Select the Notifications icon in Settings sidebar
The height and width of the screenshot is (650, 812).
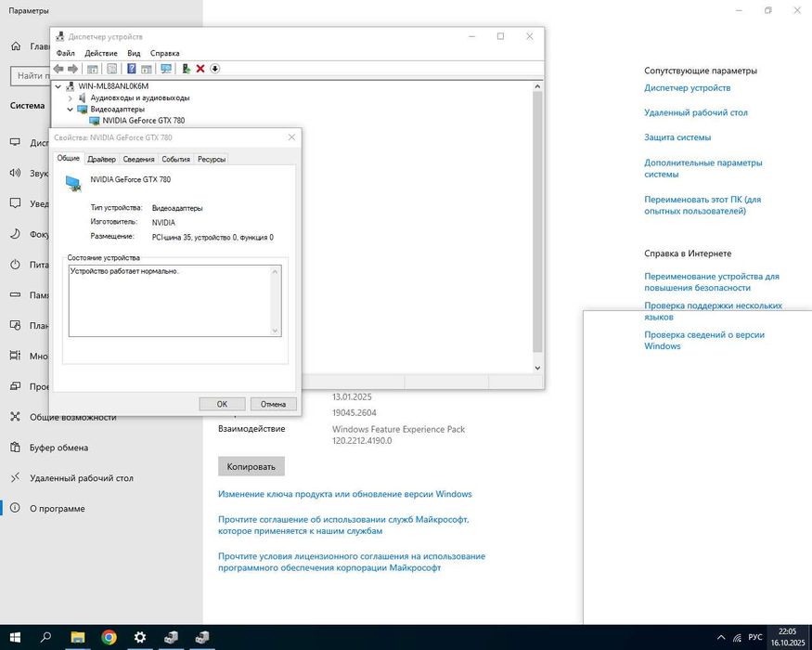16,203
